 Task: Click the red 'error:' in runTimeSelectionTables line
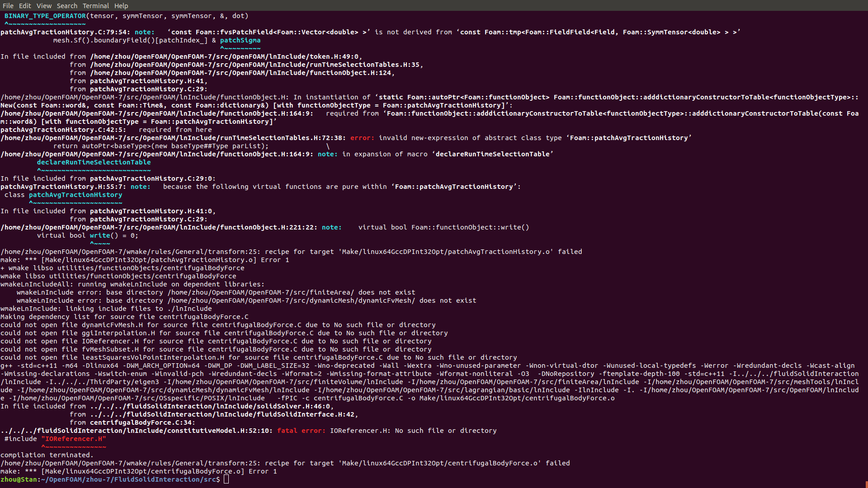[362, 138]
